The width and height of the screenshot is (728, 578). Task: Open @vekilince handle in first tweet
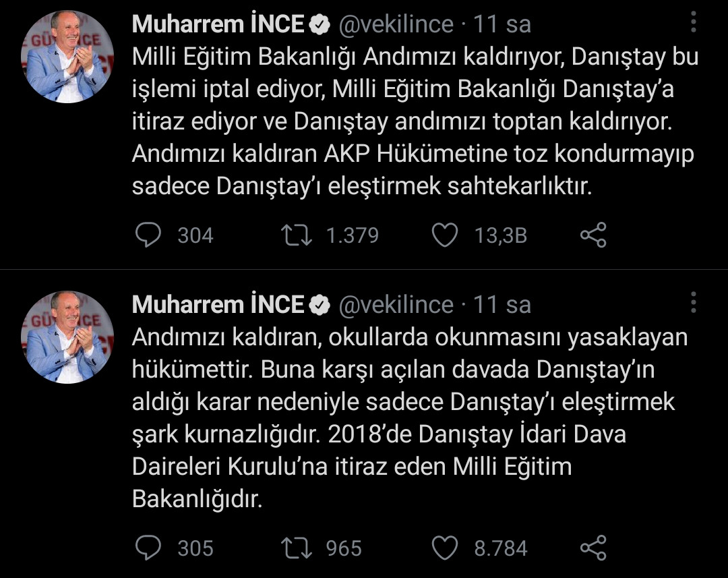[396, 24]
